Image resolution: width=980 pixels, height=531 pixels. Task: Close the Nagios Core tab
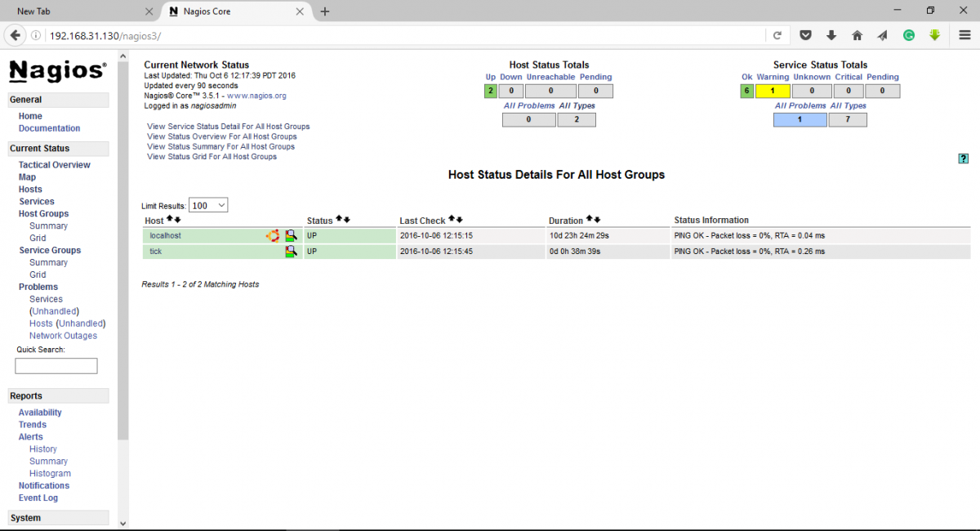click(300, 11)
